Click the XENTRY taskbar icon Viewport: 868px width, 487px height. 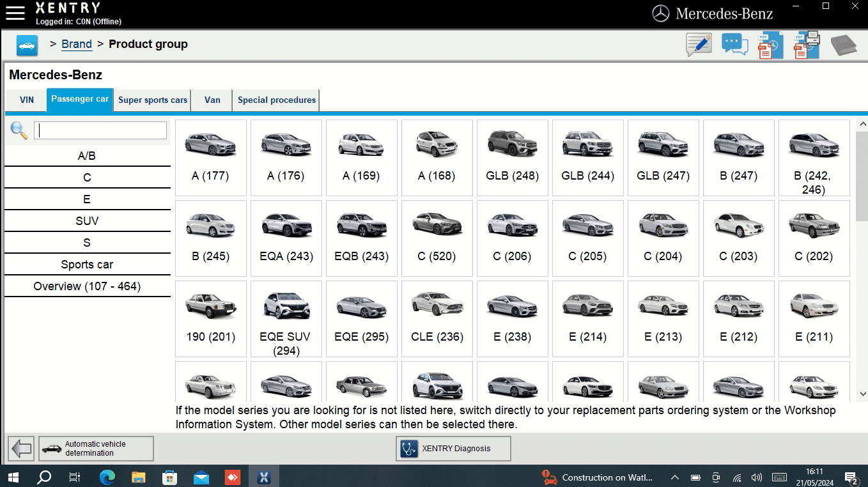click(263, 477)
